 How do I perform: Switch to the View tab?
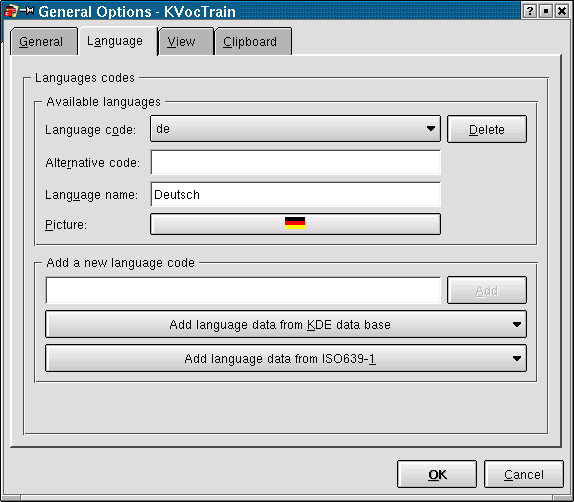click(182, 41)
